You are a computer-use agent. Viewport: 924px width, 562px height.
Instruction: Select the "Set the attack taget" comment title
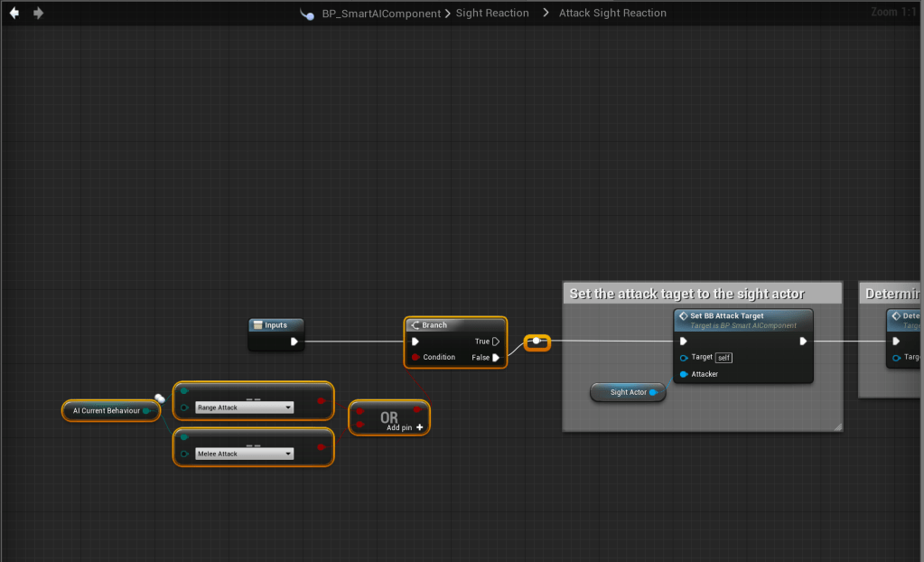pyautogui.click(x=686, y=294)
